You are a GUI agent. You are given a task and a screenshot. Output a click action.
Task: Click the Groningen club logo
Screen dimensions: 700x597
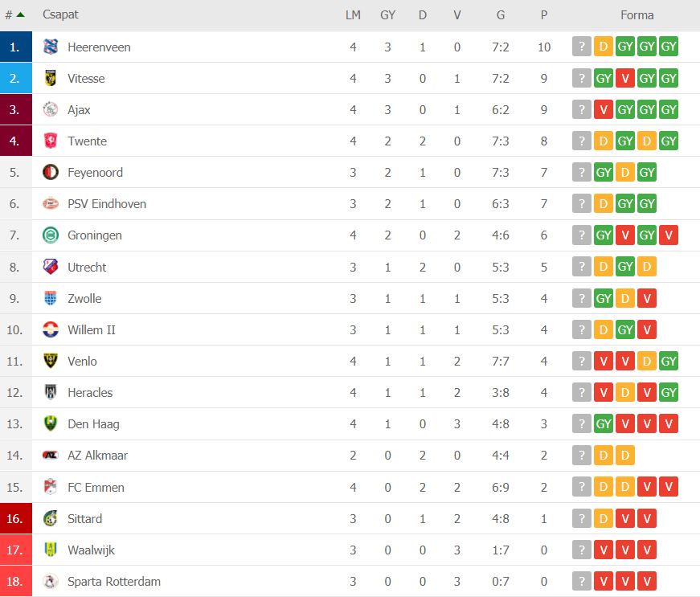coord(51,235)
